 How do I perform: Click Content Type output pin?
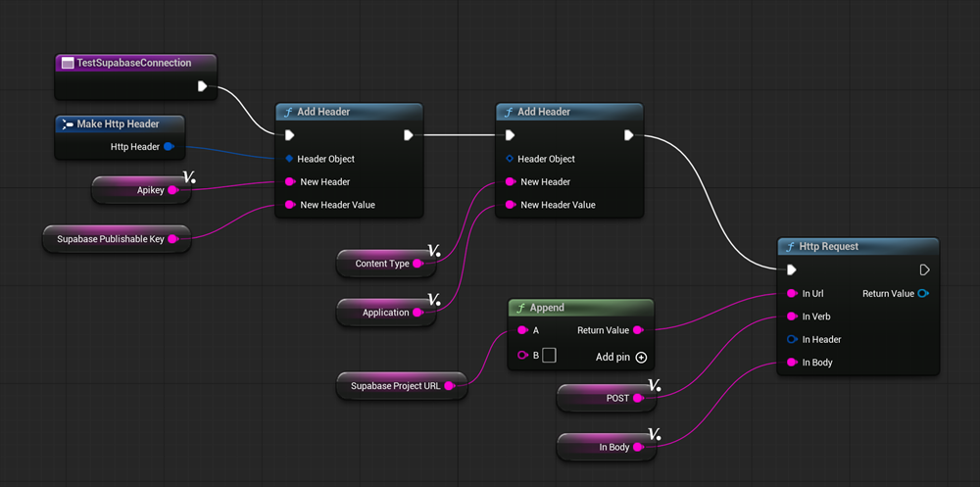coord(418,264)
